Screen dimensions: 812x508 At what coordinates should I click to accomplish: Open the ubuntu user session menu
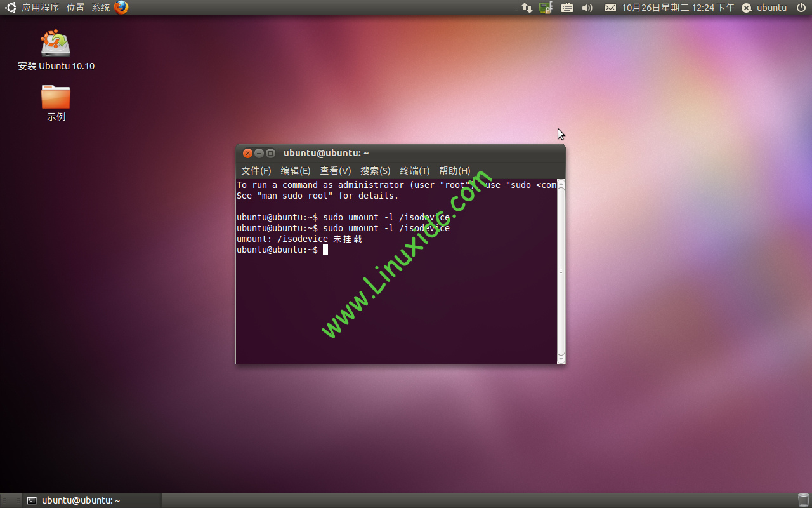[764, 8]
